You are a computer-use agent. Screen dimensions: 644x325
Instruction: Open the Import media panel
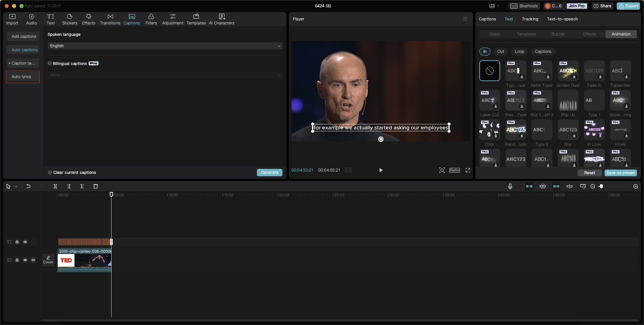12,19
